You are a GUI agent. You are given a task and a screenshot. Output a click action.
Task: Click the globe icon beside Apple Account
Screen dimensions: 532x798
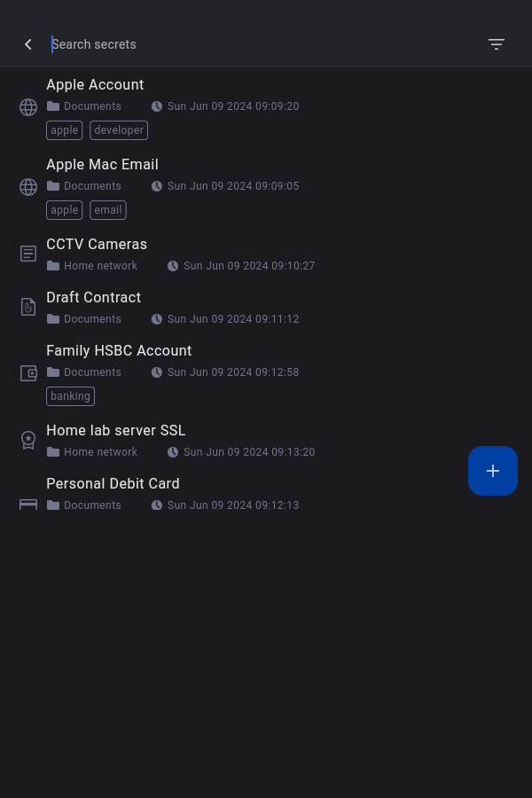[28, 107]
